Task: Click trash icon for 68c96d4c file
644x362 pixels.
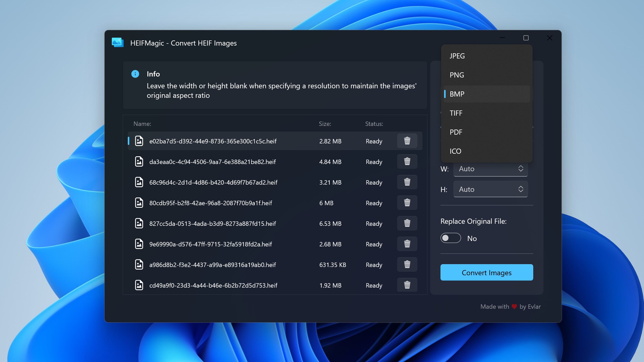Action: pos(407,182)
